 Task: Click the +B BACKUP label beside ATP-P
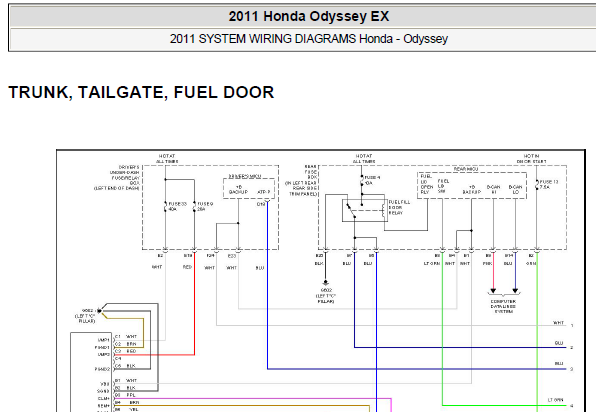[x=238, y=189]
